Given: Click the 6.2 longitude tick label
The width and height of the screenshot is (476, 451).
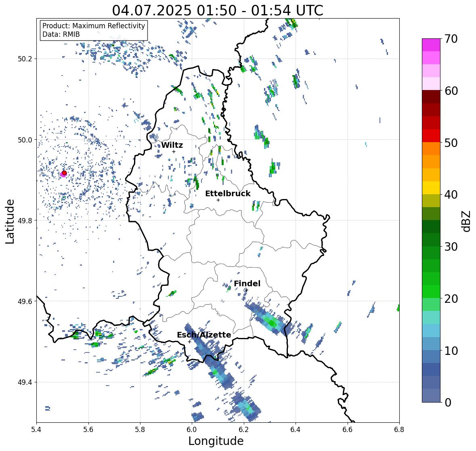Looking at the screenshot, I should click(244, 430).
